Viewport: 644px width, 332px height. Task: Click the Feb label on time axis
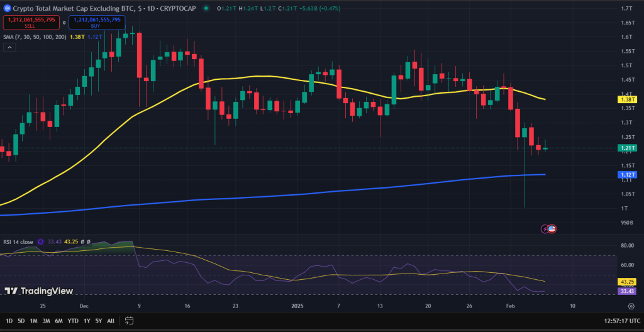(x=510, y=306)
